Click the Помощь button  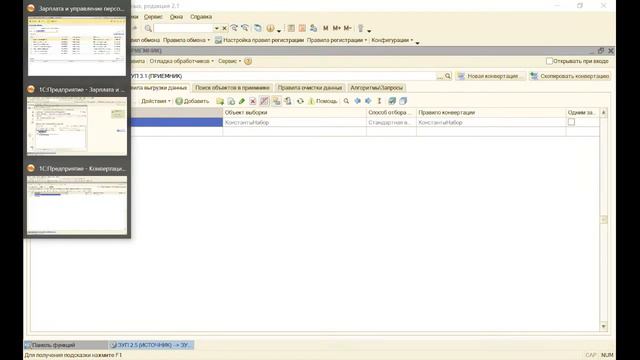[x=322, y=101]
